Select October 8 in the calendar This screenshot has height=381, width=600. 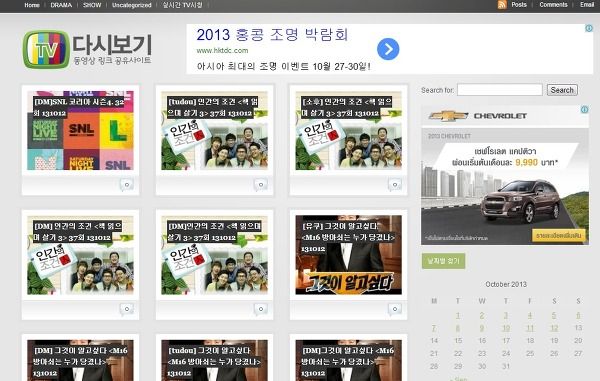coord(458,328)
